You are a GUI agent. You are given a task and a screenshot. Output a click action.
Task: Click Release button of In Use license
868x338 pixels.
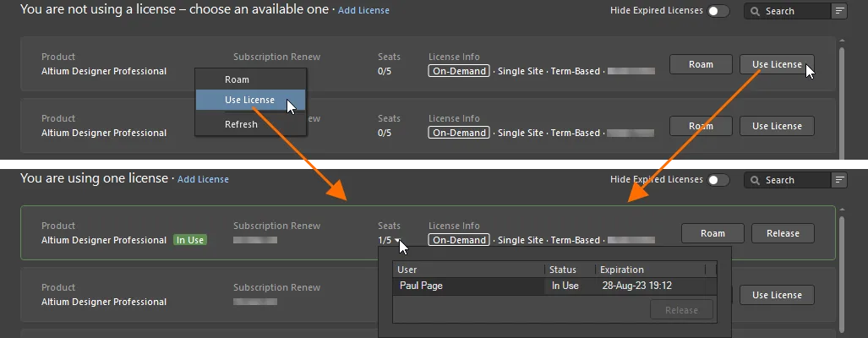783,233
